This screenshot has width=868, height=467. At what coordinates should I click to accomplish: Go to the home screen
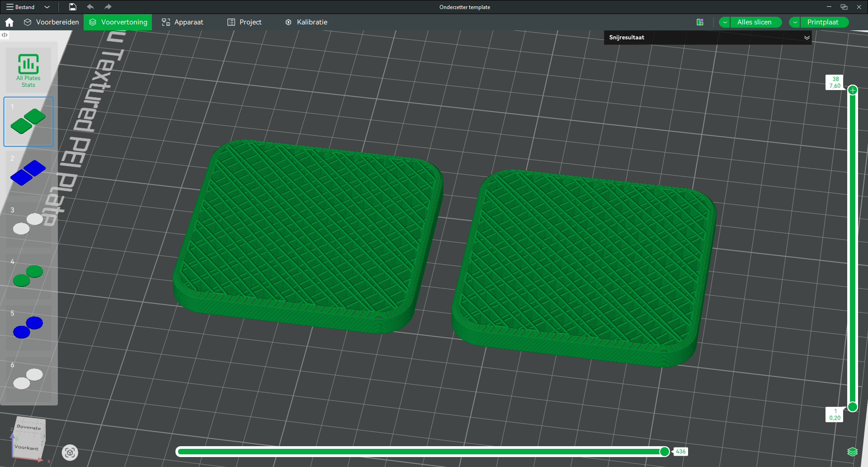click(9, 22)
